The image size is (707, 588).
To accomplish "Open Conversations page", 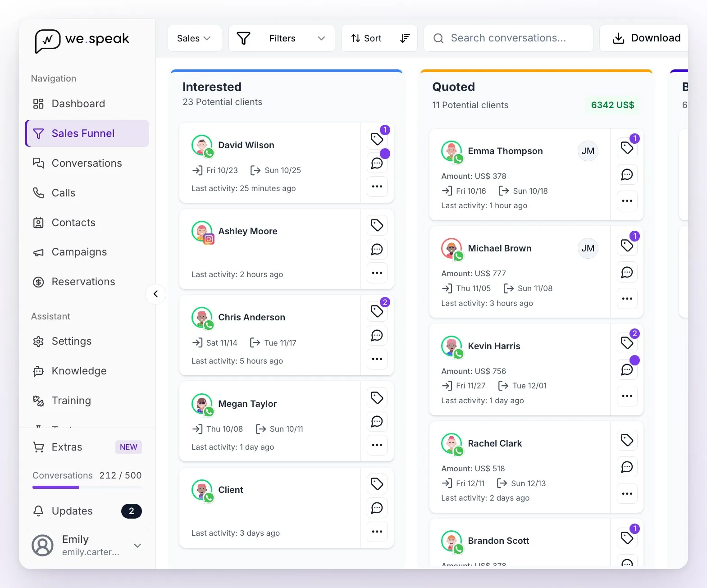I will (87, 163).
